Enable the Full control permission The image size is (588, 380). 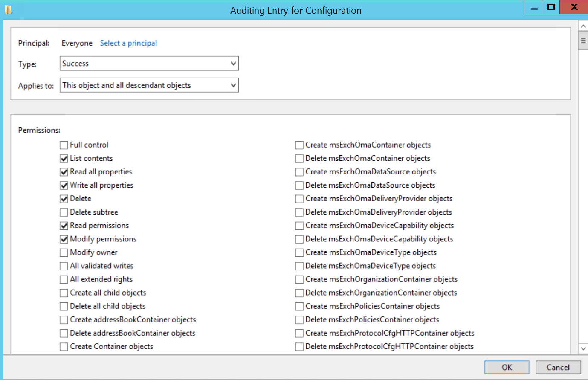point(64,145)
